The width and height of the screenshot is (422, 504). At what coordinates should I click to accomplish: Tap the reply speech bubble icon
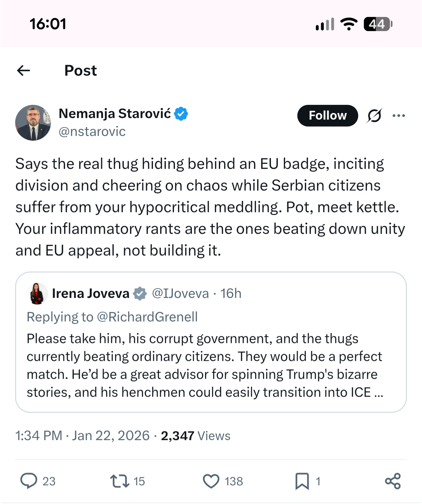click(x=29, y=481)
